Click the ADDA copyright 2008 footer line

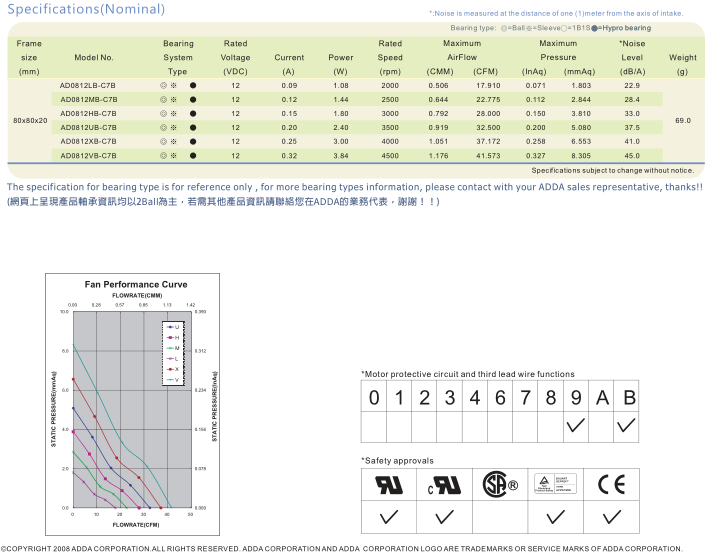342,549
